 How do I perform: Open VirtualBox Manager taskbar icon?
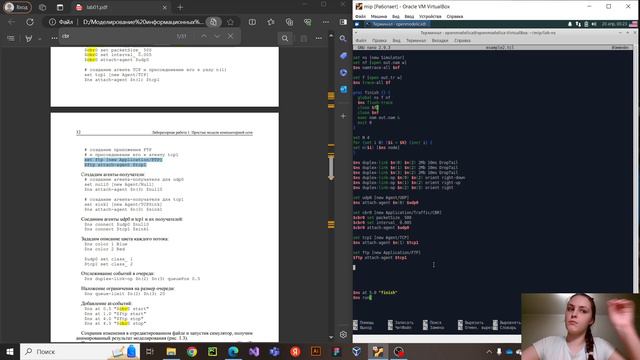[x=357, y=351]
